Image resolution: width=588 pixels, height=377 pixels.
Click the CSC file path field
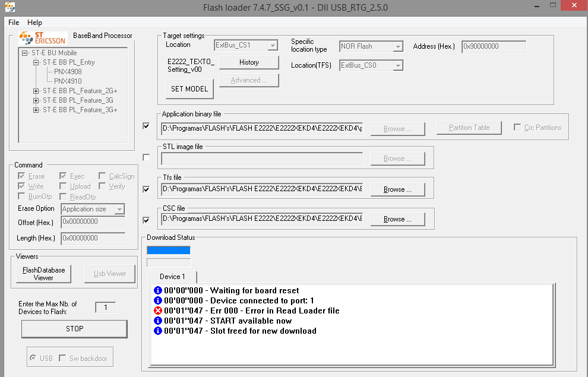click(262, 219)
